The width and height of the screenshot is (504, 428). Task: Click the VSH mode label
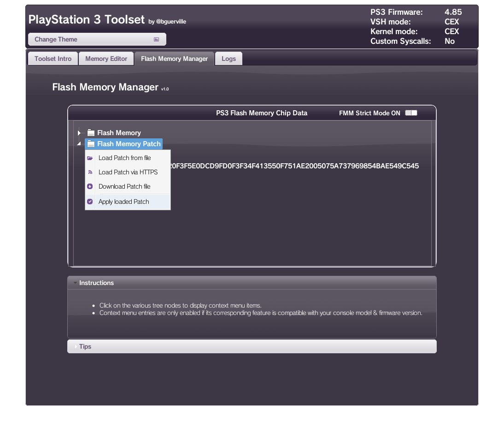[391, 22]
